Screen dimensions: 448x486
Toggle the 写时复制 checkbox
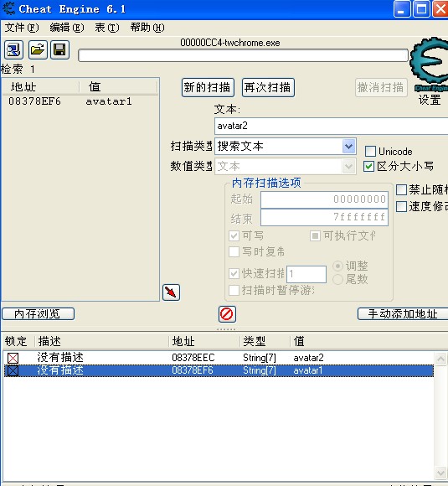pos(234,251)
